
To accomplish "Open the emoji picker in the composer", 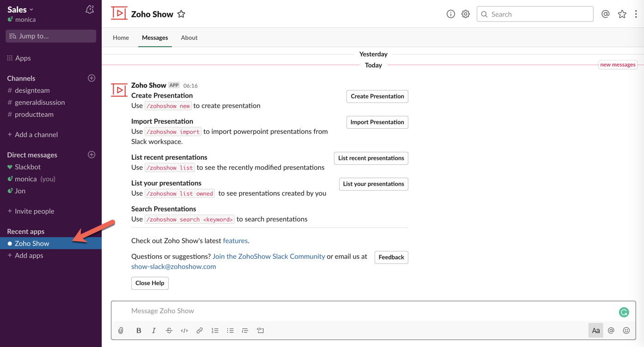I will pyautogui.click(x=626, y=330).
